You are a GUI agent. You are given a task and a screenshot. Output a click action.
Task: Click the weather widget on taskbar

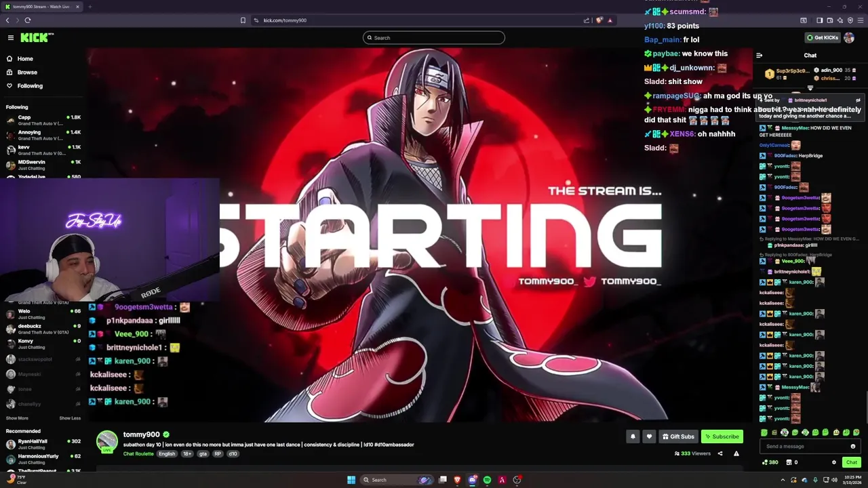click(16, 480)
